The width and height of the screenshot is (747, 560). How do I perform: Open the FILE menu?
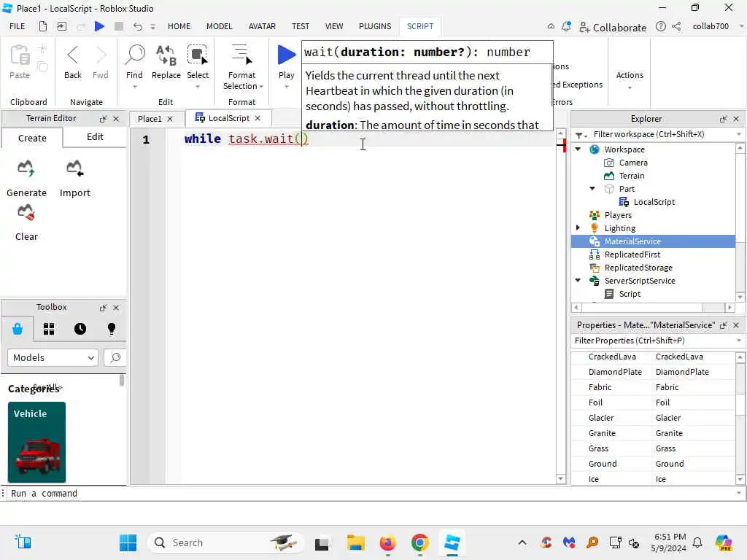pos(18,26)
